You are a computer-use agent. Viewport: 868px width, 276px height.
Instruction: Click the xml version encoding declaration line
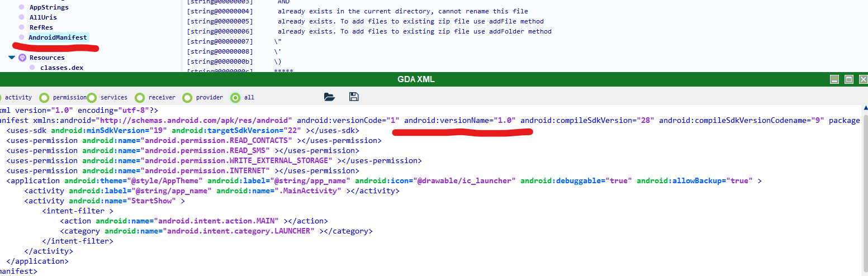[x=79, y=110]
